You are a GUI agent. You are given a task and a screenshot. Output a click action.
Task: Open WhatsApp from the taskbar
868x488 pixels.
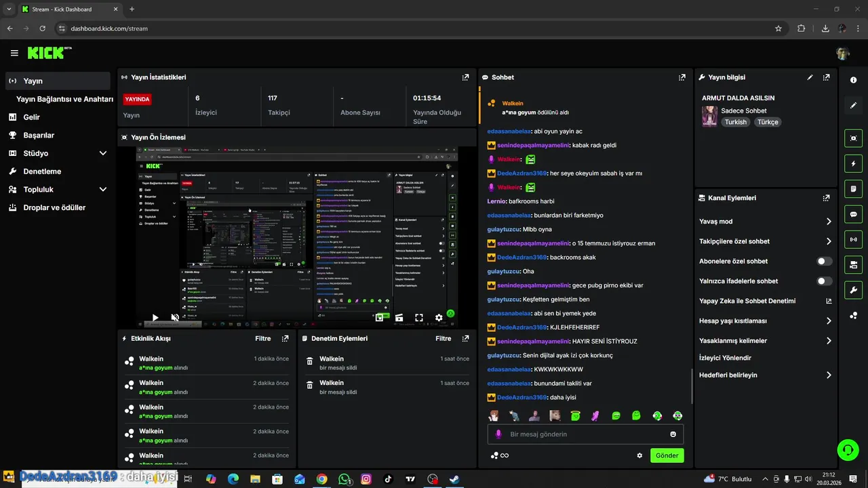click(x=344, y=479)
